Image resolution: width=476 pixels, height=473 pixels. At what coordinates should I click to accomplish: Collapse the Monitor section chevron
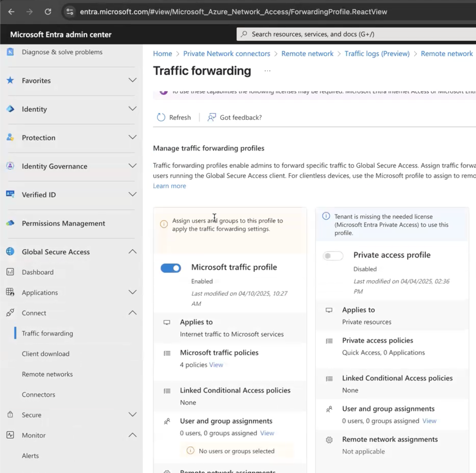pos(133,435)
